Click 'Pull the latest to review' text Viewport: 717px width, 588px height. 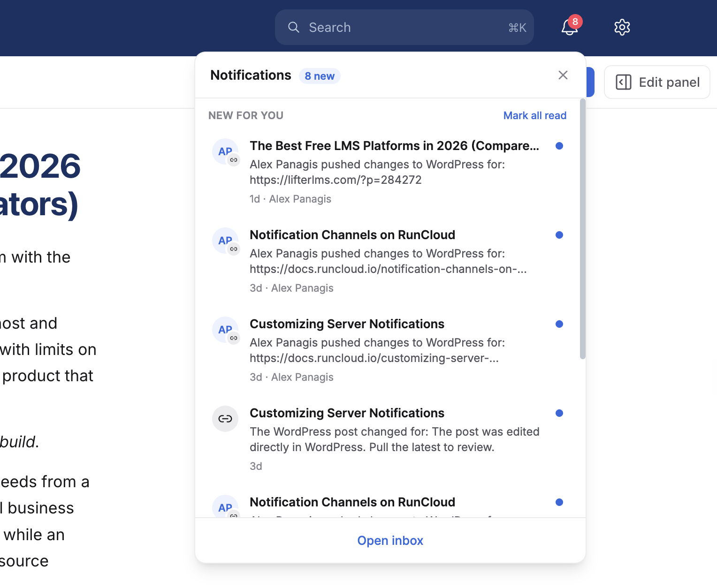(432, 447)
